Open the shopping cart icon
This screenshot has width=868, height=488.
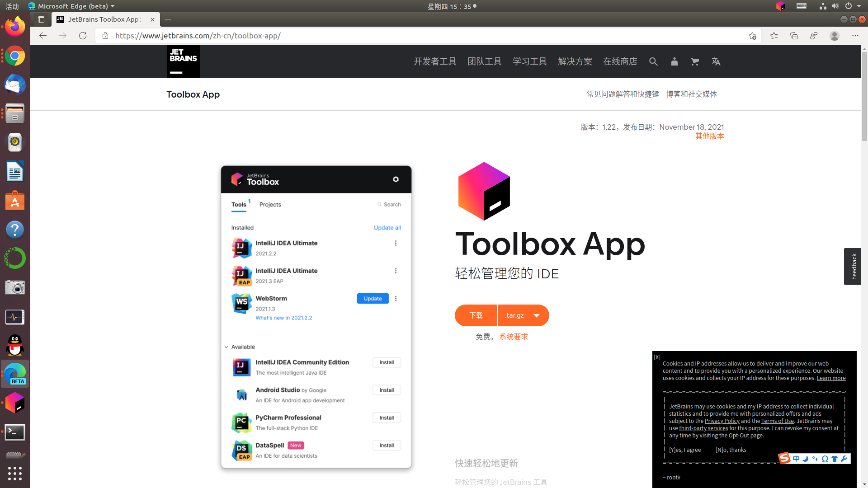(695, 61)
